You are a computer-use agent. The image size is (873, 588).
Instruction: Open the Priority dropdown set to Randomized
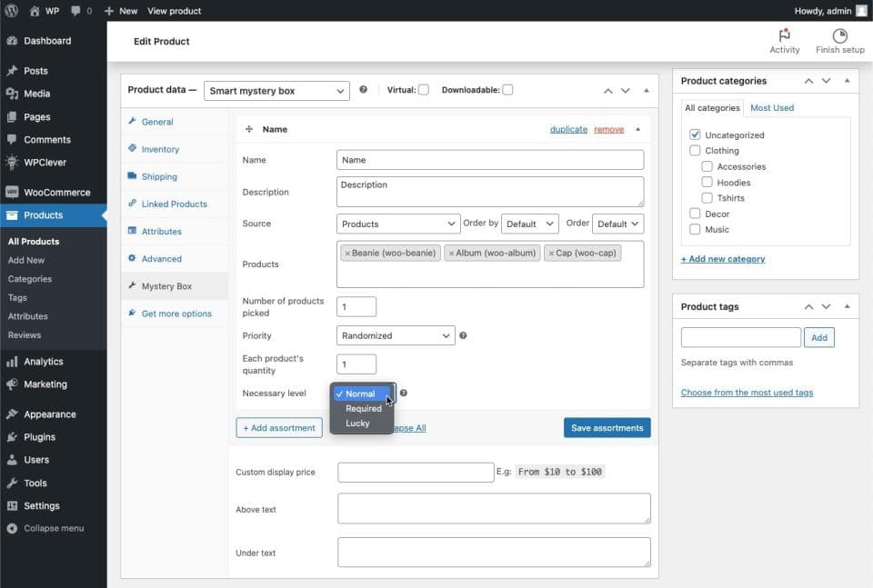(396, 335)
